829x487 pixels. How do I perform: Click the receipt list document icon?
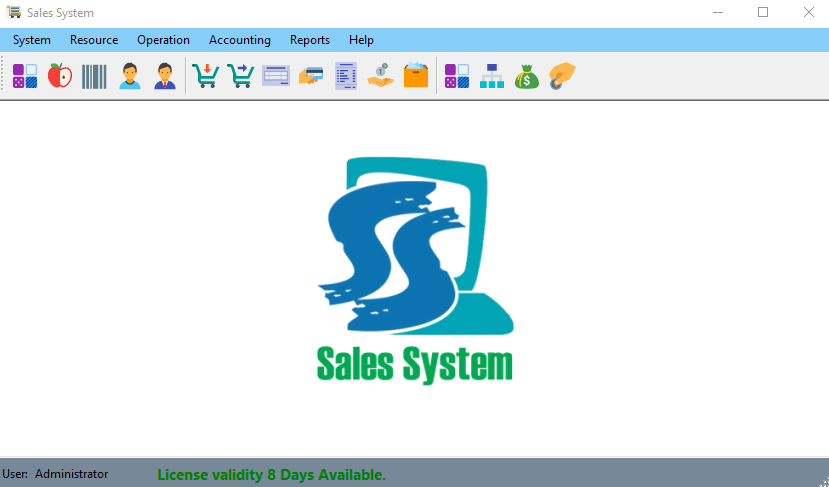[x=346, y=76]
